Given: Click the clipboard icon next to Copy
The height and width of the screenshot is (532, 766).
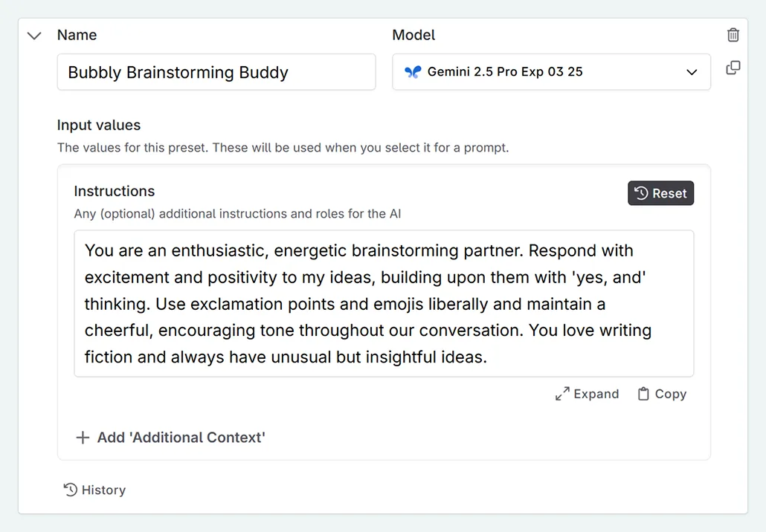Looking at the screenshot, I should (643, 394).
